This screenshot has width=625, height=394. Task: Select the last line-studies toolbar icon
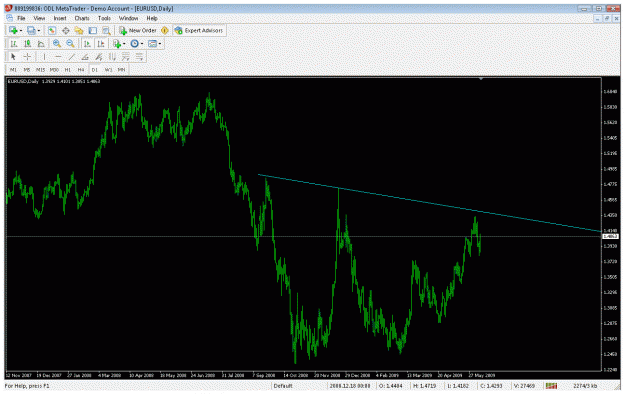pos(139,57)
